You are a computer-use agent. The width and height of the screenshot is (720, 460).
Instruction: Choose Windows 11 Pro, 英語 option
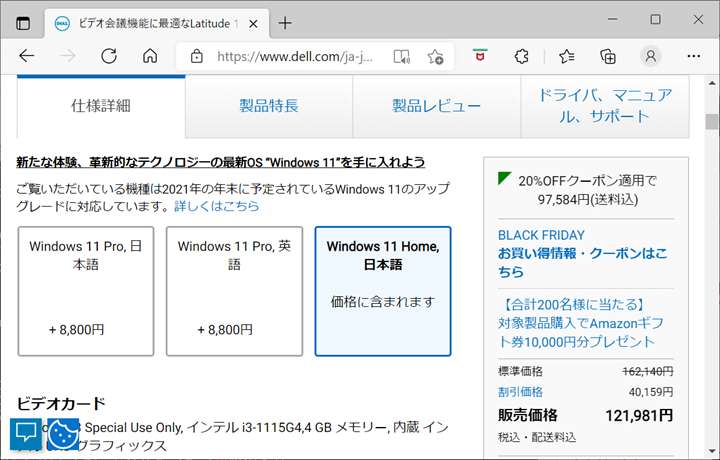point(234,291)
